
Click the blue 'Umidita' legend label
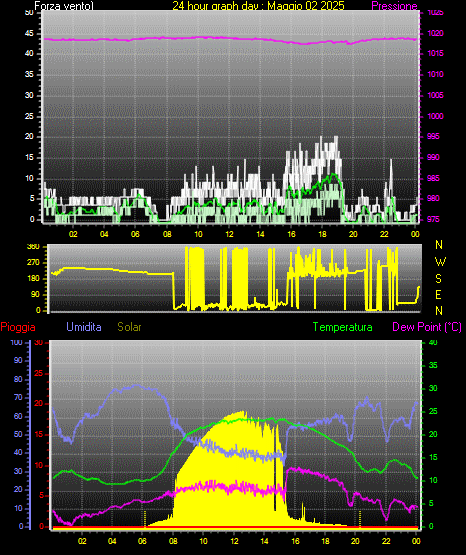pyautogui.click(x=84, y=327)
